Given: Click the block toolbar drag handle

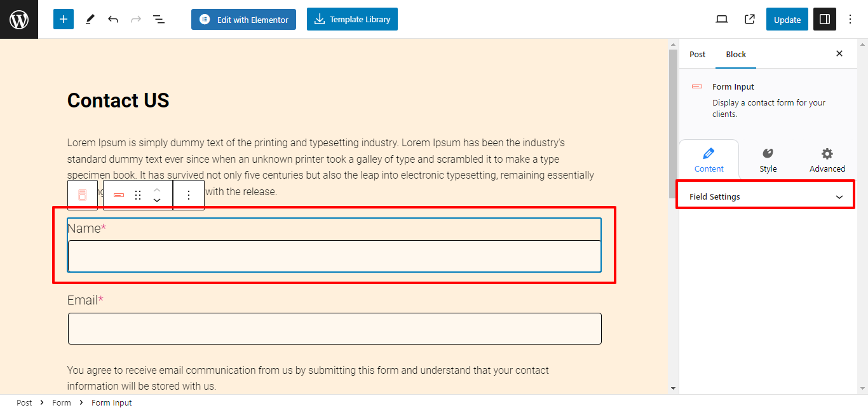Looking at the screenshot, I should [x=138, y=195].
